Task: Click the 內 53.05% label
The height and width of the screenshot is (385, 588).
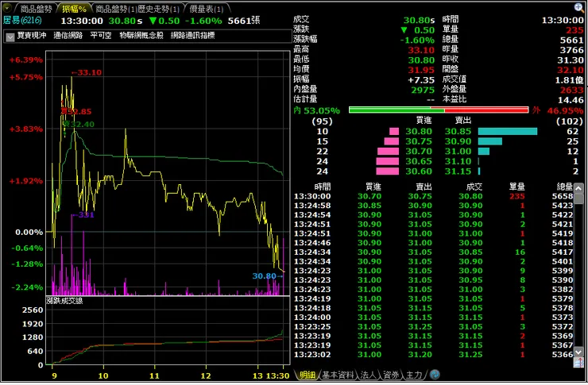Action: pyautogui.click(x=317, y=110)
